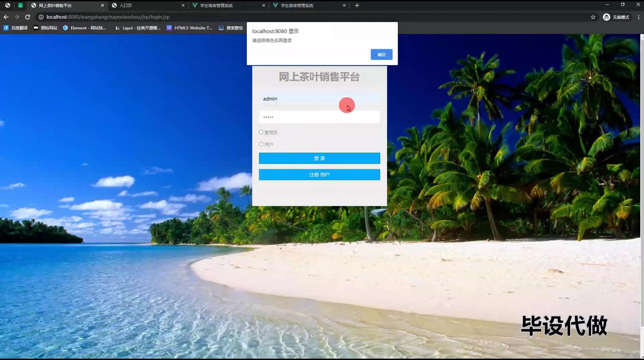Viewport: 644px width, 360px height.
Task: Close the first 学生宿舍管理系统 tab
Action: click(x=264, y=5)
